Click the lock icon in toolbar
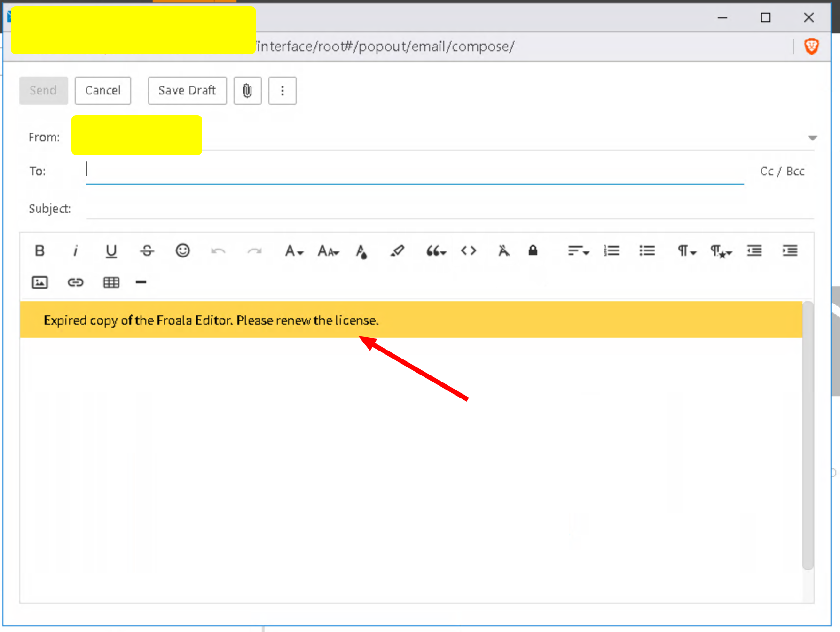The height and width of the screenshot is (632, 840). pos(533,250)
